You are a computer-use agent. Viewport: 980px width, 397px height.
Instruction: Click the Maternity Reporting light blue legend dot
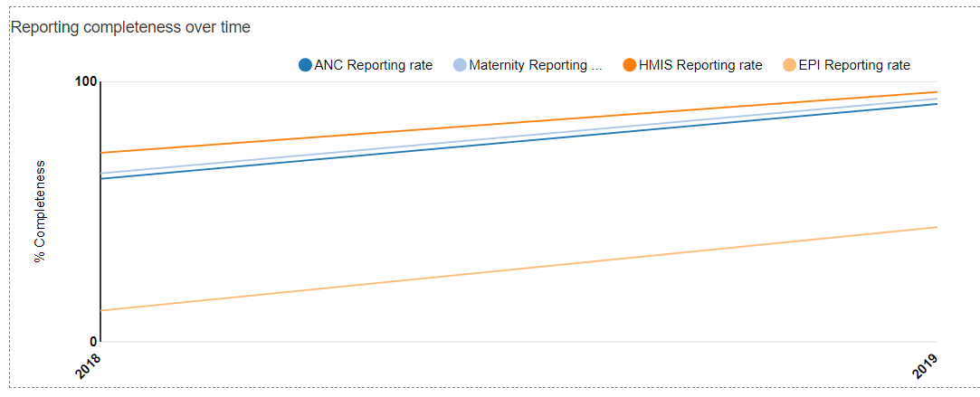460,65
